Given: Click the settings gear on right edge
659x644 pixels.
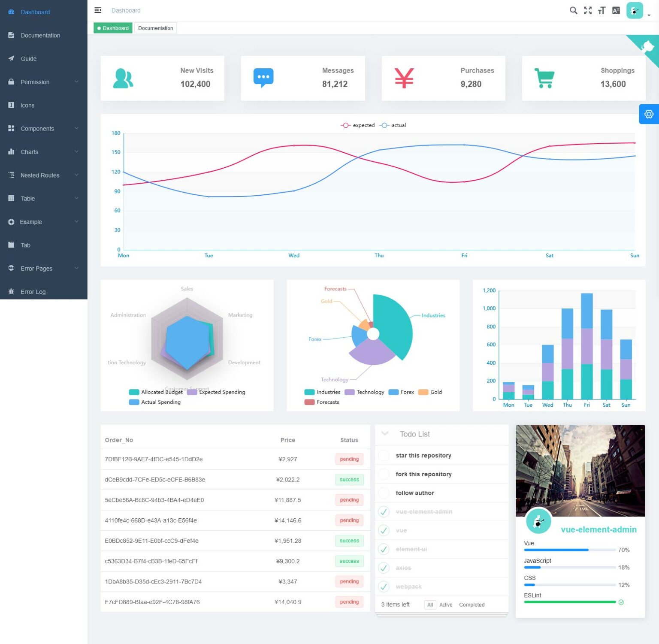Looking at the screenshot, I should click(x=649, y=114).
